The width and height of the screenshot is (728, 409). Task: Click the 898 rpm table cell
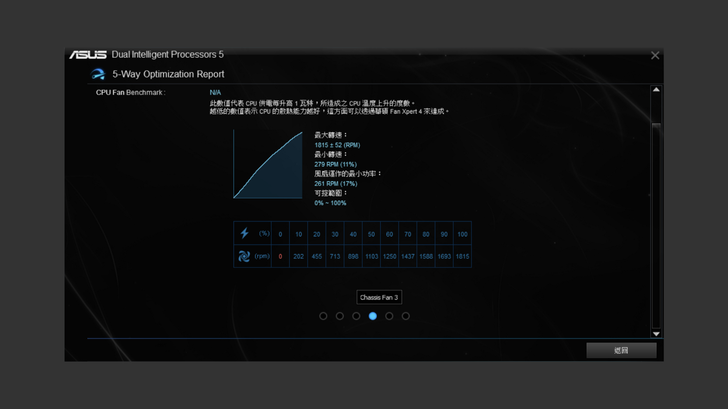pos(353,256)
